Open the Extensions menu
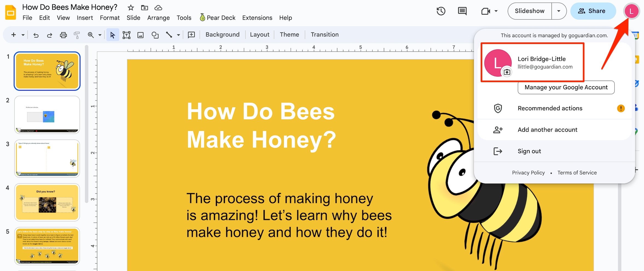 [x=257, y=18]
